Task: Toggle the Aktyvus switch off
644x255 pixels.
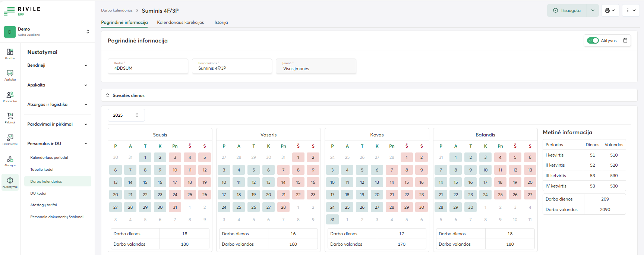Action: (x=593, y=41)
